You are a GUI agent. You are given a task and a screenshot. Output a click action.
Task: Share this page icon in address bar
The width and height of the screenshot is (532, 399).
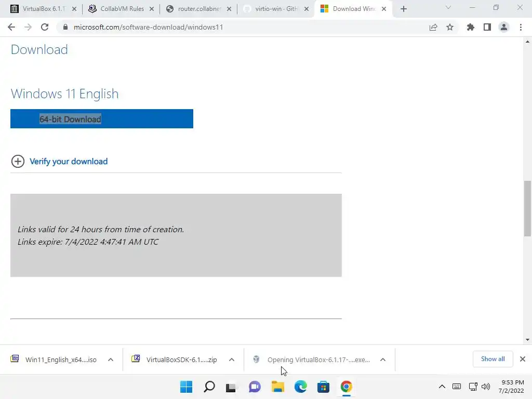click(433, 27)
